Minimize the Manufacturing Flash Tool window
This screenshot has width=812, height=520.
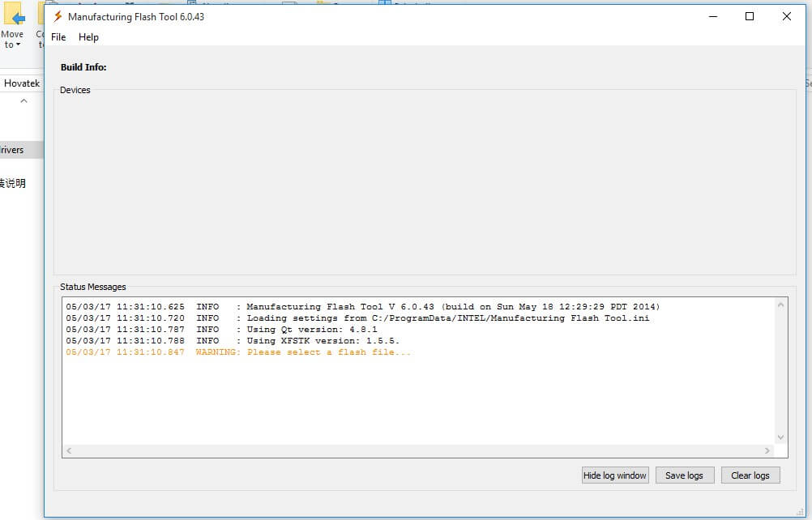click(x=712, y=16)
